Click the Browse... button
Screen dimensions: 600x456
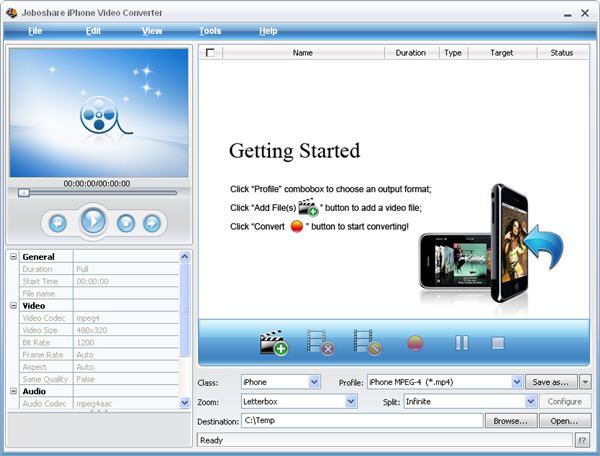click(511, 421)
